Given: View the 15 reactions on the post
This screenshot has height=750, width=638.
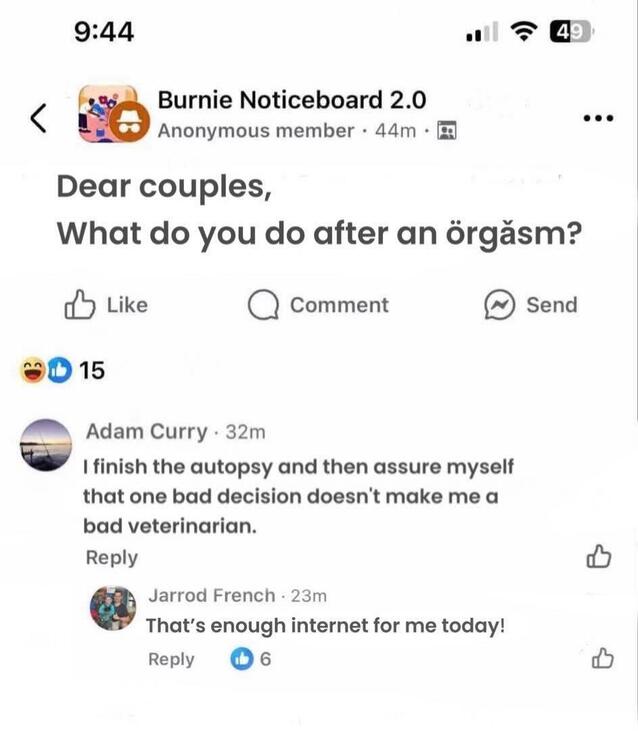Looking at the screenshot, I should [x=91, y=371].
